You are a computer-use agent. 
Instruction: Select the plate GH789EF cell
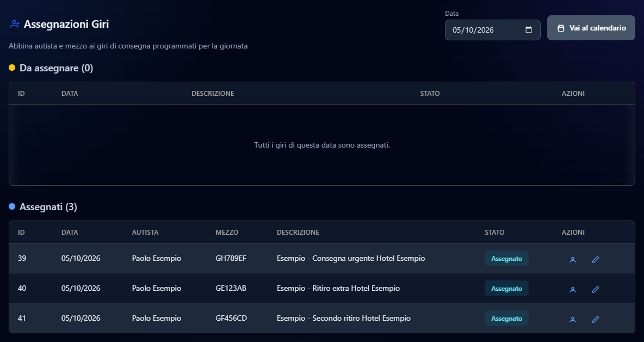click(231, 258)
